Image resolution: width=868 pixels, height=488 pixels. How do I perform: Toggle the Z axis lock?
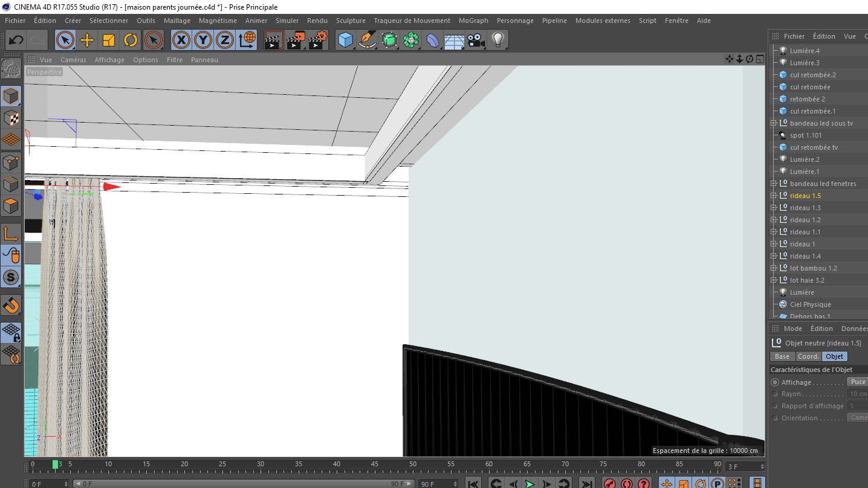tap(224, 40)
